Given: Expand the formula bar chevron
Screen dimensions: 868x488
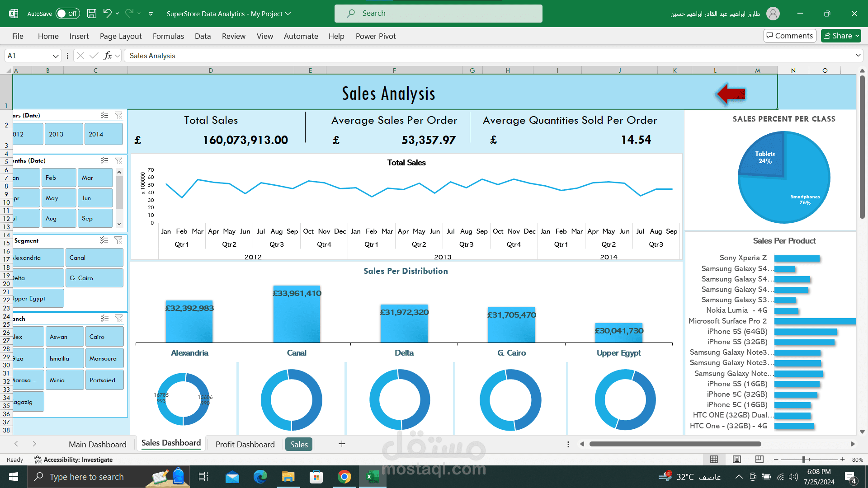Looking at the screenshot, I should pyautogui.click(x=858, y=56).
